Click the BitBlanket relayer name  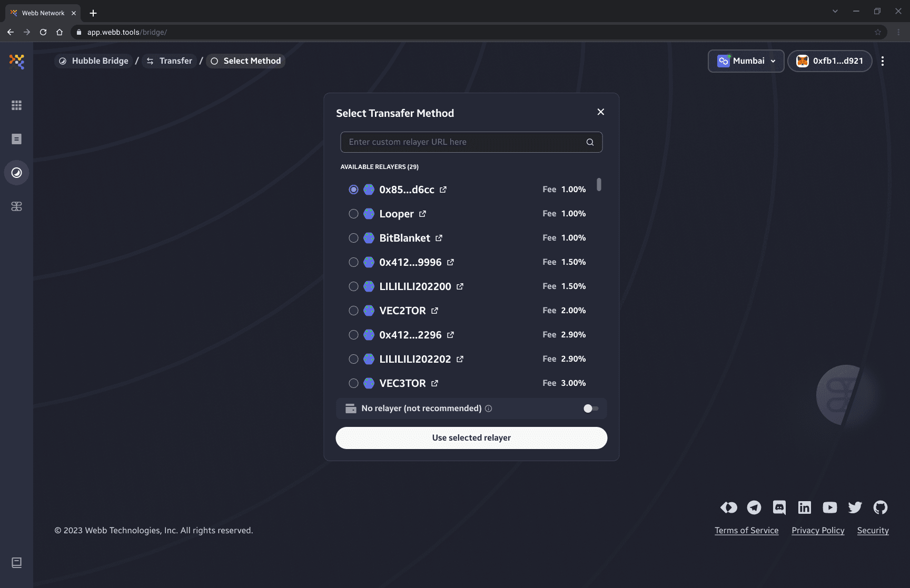coord(405,238)
